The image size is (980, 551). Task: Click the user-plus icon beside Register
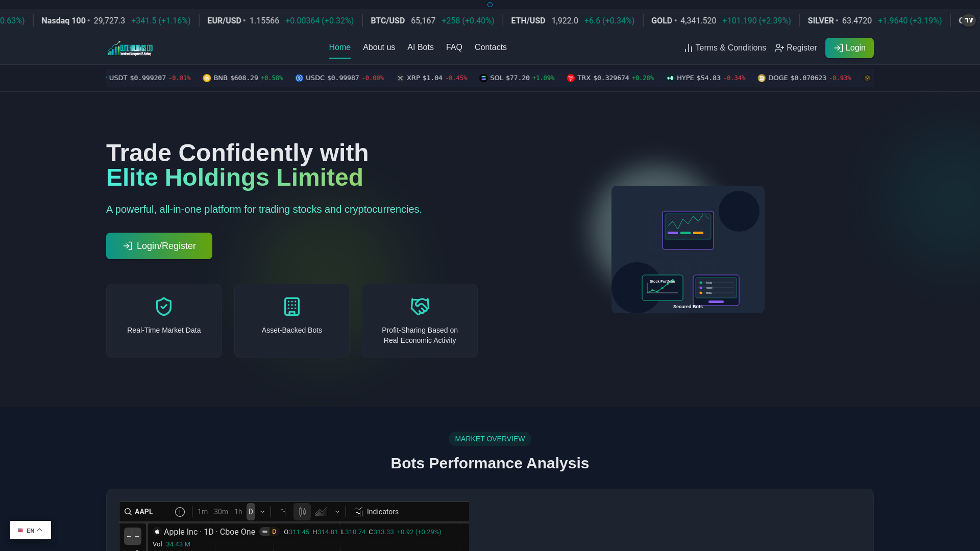pos(779,48)
